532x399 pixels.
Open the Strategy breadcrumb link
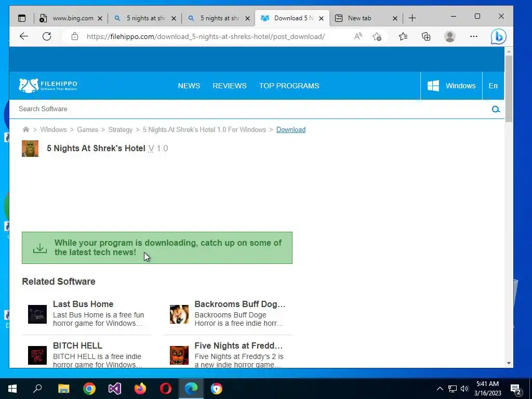click(121, 129)
